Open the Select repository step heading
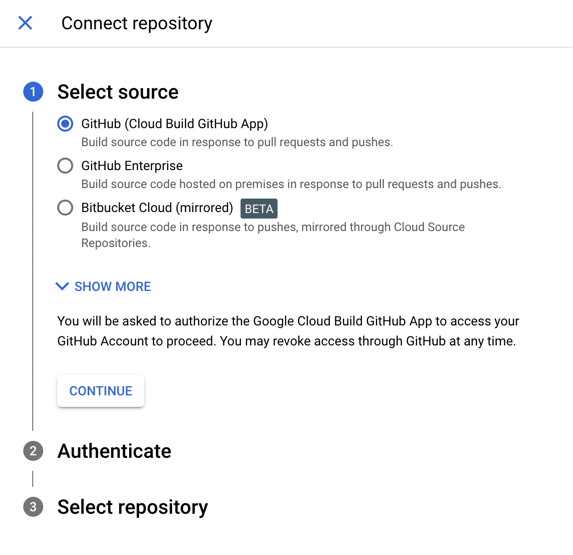The height and width of the screenshot is (555, 573). pyautogui.click(x=133, y=507)
